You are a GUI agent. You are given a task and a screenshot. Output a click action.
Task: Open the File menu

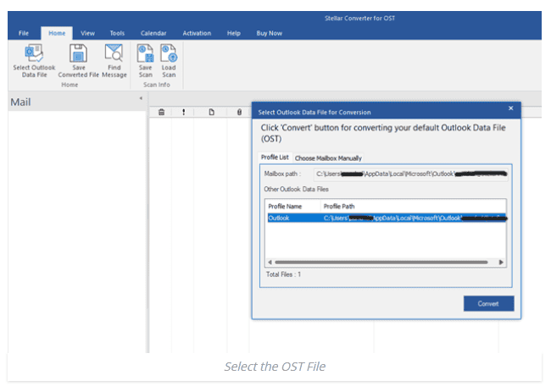point(24,33)
